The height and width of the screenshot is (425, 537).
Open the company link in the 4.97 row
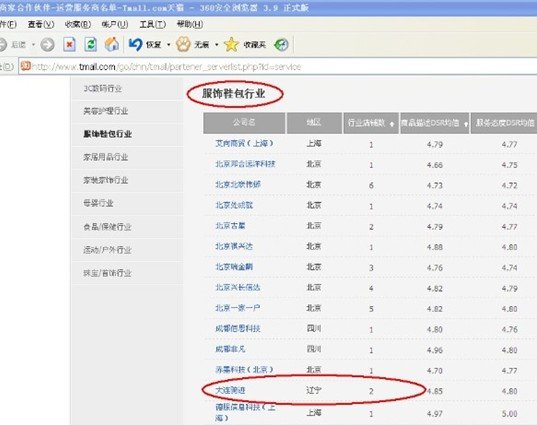coord(245,412)
